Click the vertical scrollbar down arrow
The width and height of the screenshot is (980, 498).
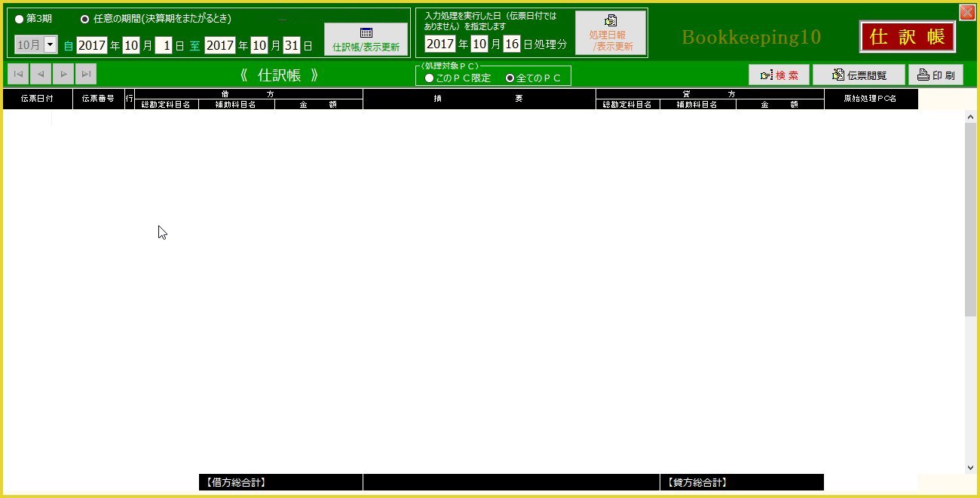coord(970,468)
